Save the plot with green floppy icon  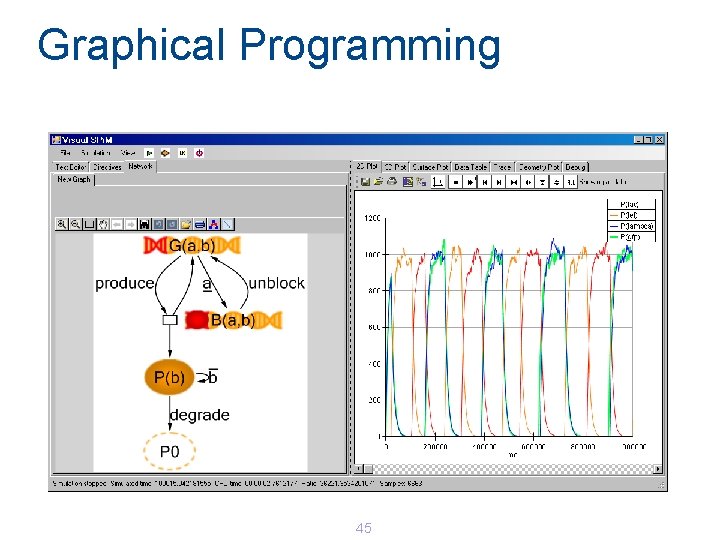click(365, 182)
